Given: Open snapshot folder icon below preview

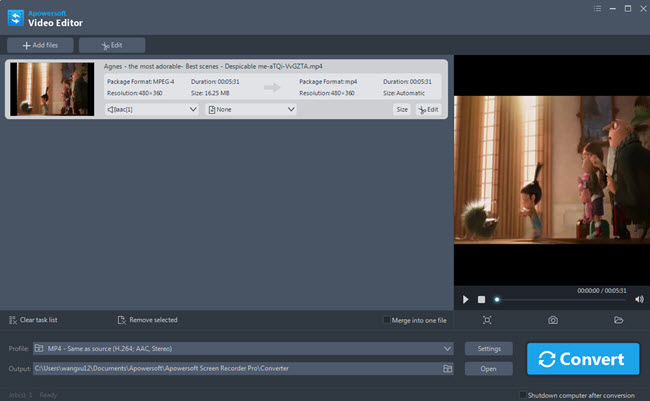Looking at the screenshot, I should coord(618,320).
